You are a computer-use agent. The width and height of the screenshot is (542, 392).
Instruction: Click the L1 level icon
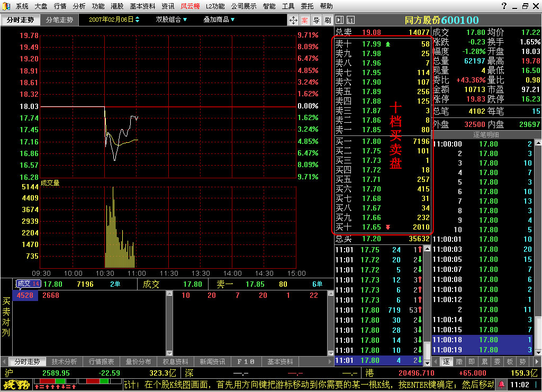[350, 20]
